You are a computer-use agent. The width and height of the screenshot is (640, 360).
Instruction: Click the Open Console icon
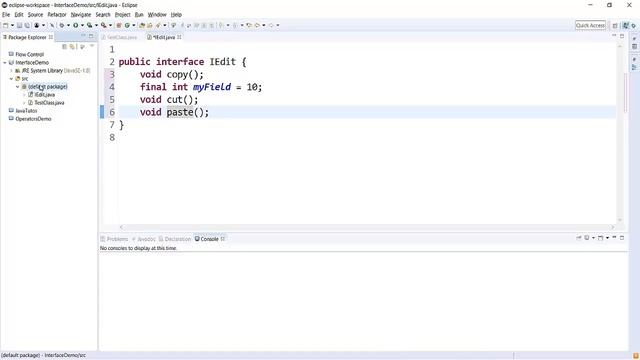click(600, 238)
